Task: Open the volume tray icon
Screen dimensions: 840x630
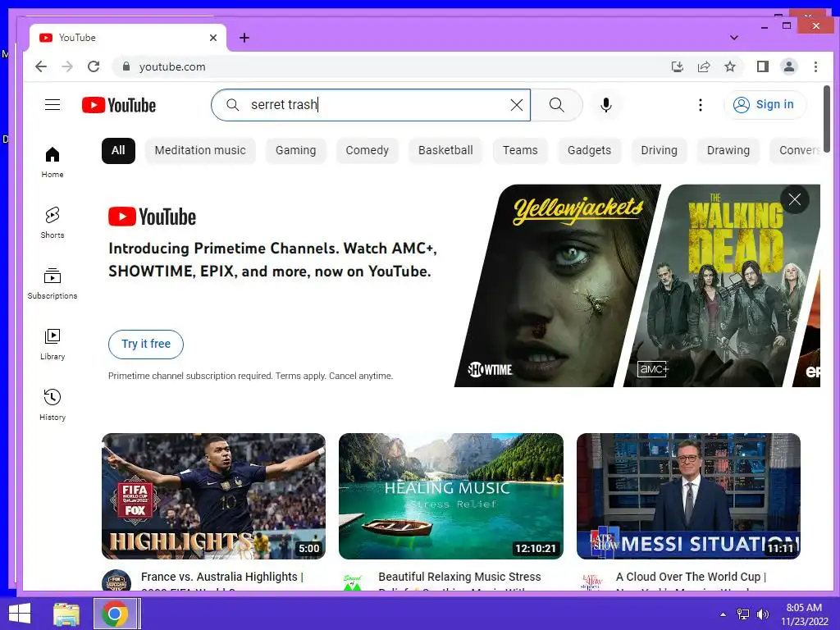Action: 762,614
